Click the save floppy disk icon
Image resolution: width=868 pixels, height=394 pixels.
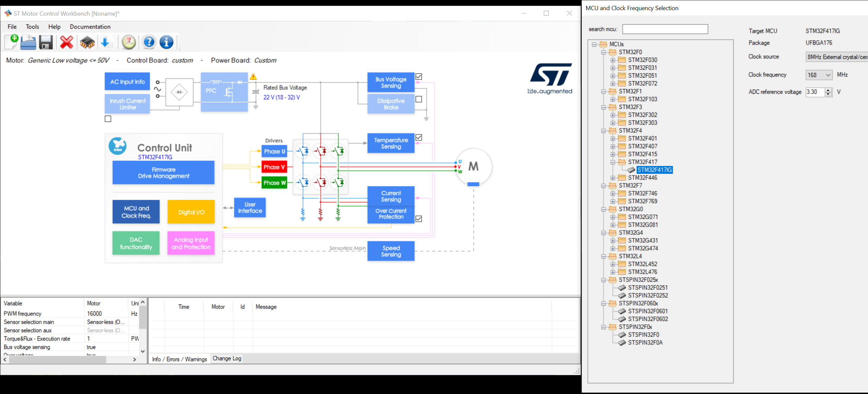(46, 43)
